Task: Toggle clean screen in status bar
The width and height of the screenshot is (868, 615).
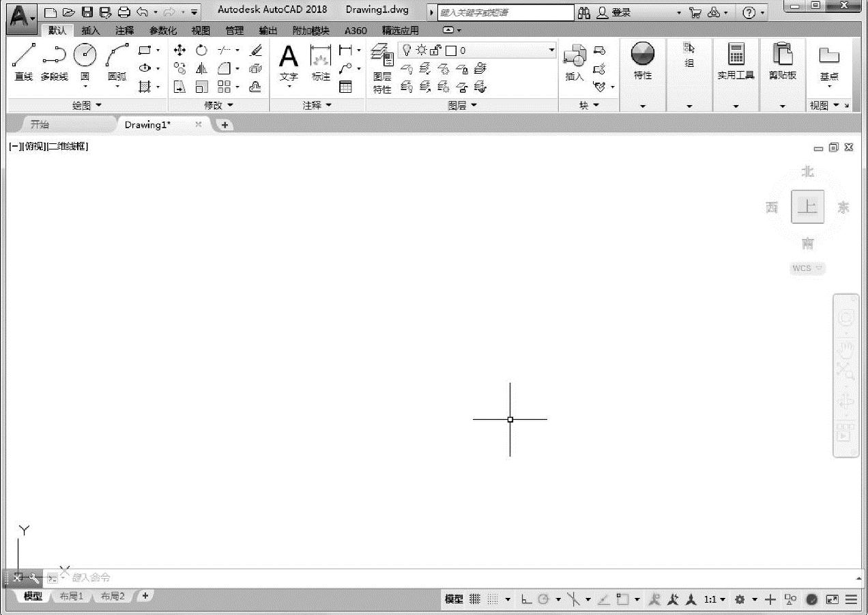Action: coord(832,599)
